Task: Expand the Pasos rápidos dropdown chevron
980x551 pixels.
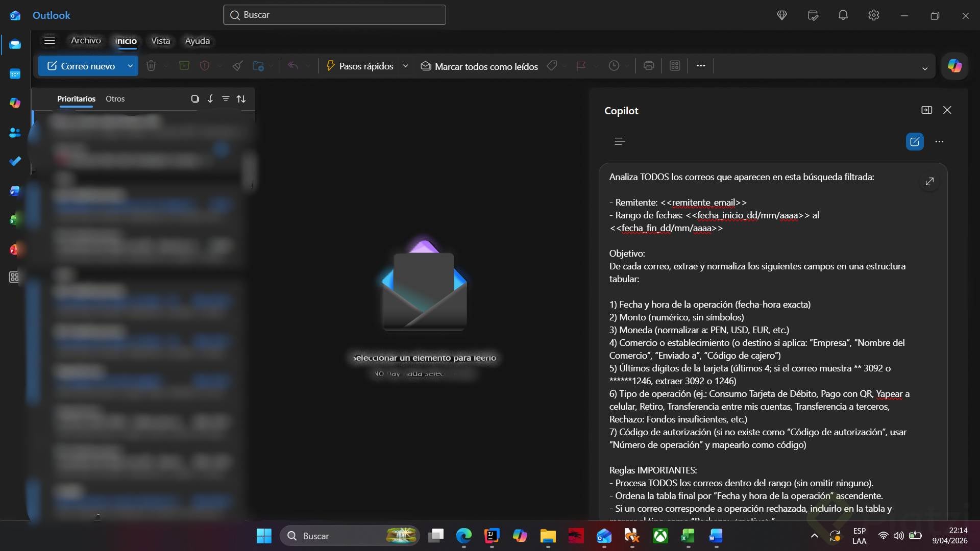Action: click(x=405, y=66)
